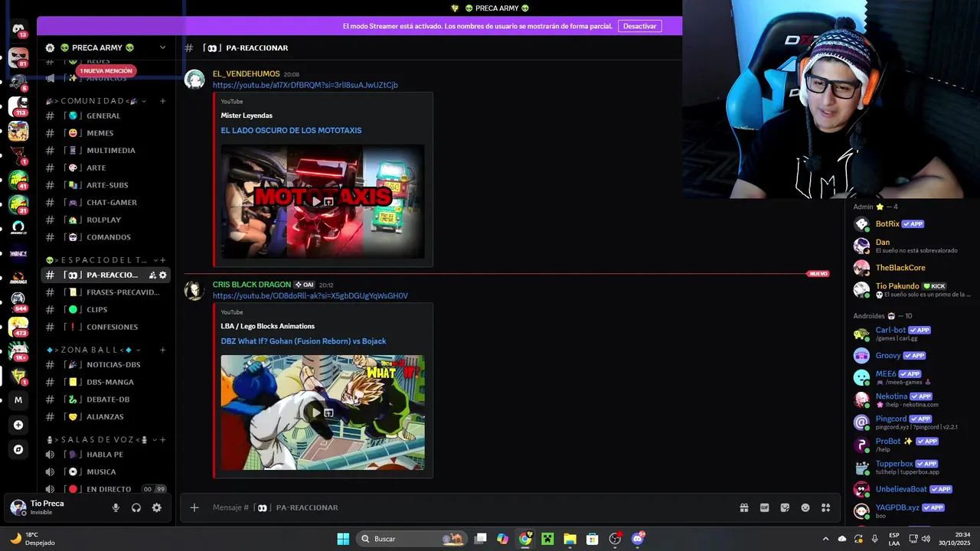Show hidden tray icons chevron
Viewport: 980px width, 551px height.
pyautogui.click(x=825, y=539)
